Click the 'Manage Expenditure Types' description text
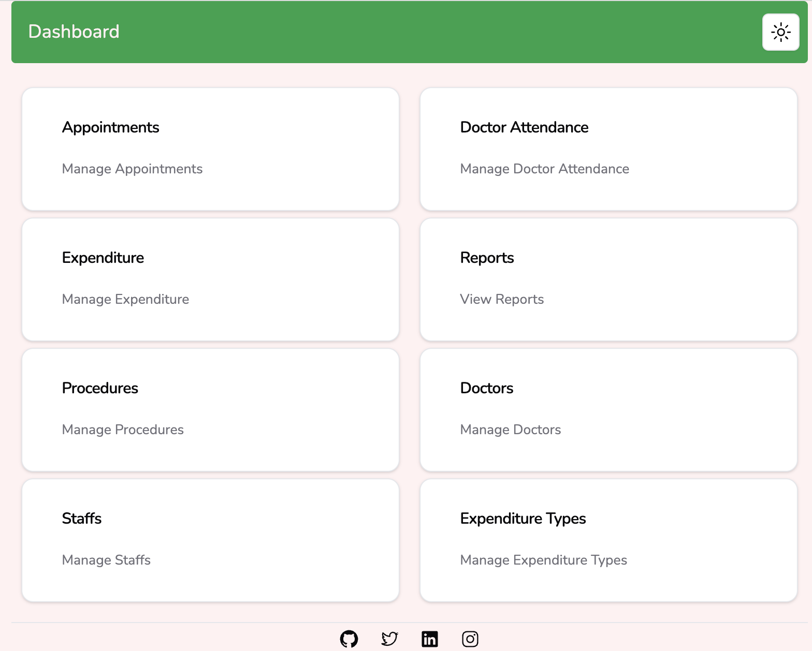 (543, 560)
